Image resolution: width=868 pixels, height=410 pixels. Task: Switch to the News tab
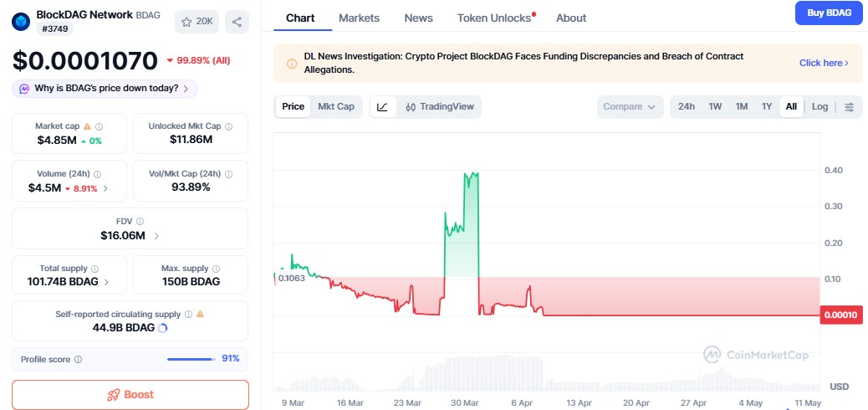point(418,18)
